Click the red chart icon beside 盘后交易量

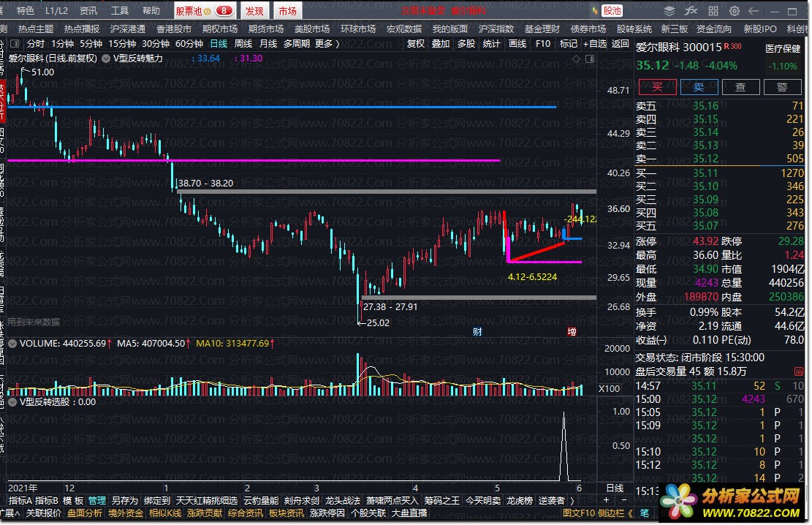point(798,371)
